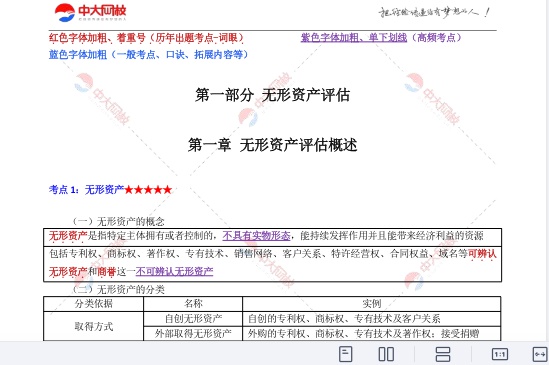Viewport: 549px width, 365px height.
Task: Click the table header 名称
Action: (193, 304)
